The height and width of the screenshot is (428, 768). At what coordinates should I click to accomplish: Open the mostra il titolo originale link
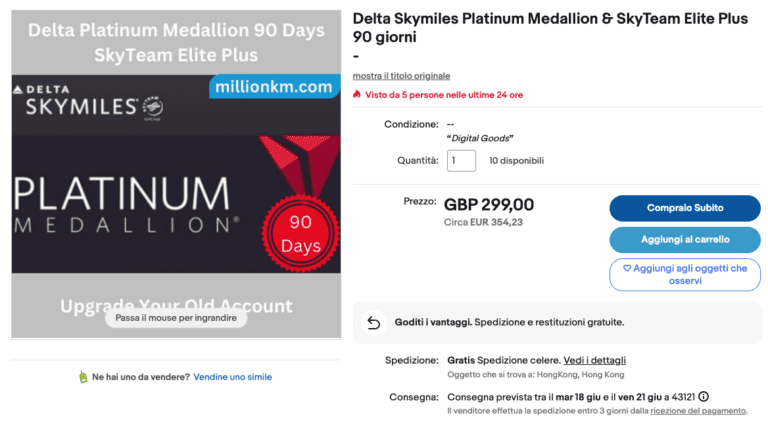click(401, 76)
